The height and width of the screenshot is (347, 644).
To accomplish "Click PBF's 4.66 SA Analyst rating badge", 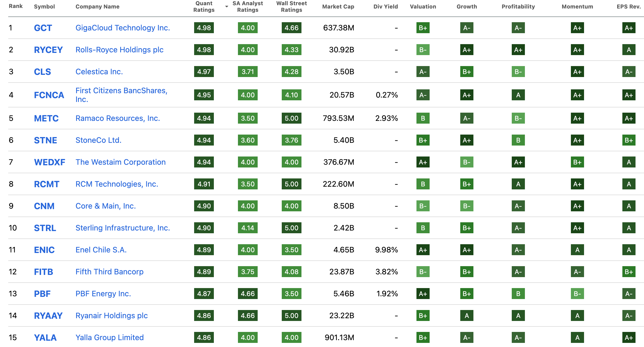I will [x=248, y=294].
